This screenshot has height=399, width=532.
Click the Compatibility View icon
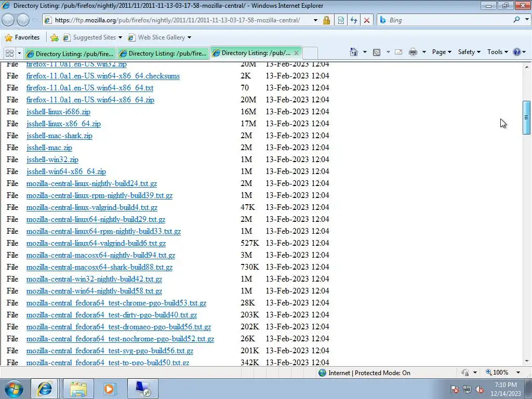pos(341,20)
